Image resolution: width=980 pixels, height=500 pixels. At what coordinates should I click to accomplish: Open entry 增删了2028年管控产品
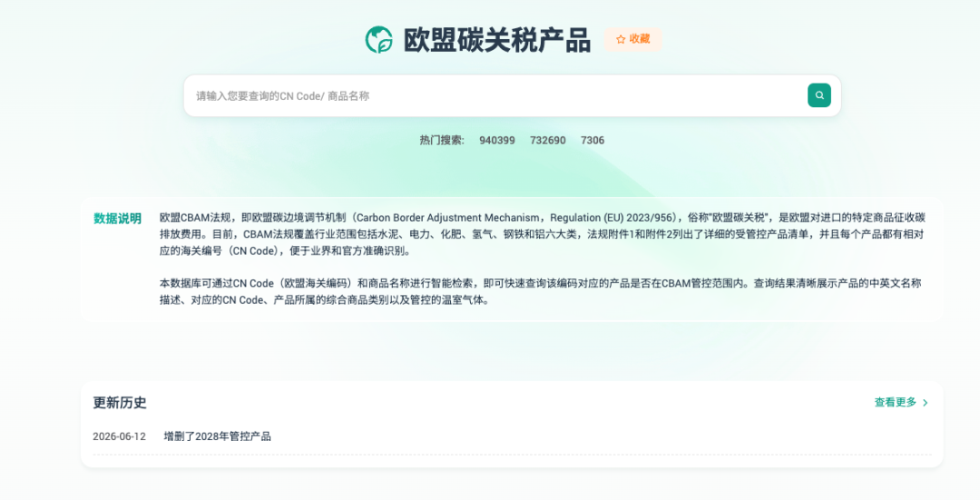click(x=218, y=436)
